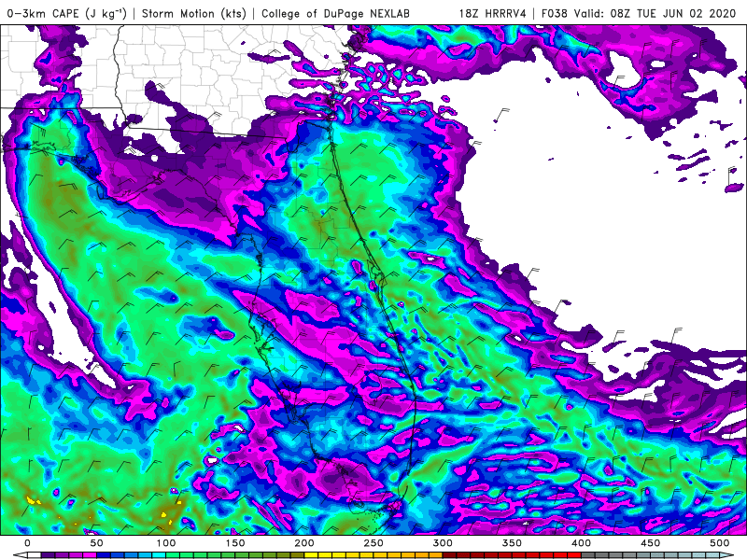Click the '450' color scale label
This screenshot has width=747, height=560.
tap(650, 543)
